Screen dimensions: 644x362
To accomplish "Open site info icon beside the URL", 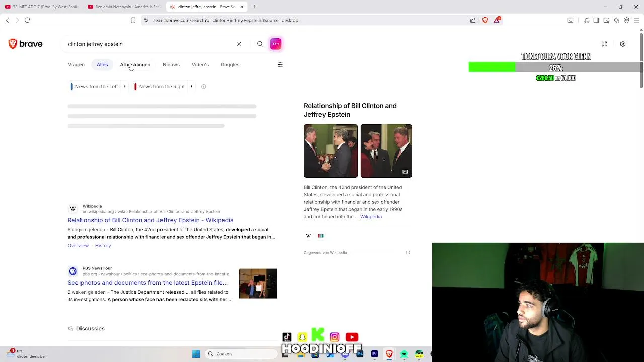I will tap(146, 20).
